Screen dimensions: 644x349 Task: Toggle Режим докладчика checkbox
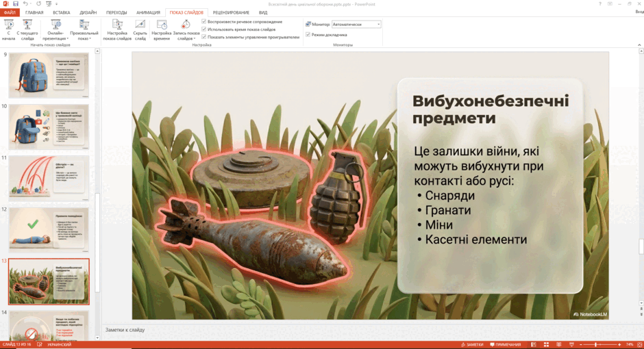[308, 35]
